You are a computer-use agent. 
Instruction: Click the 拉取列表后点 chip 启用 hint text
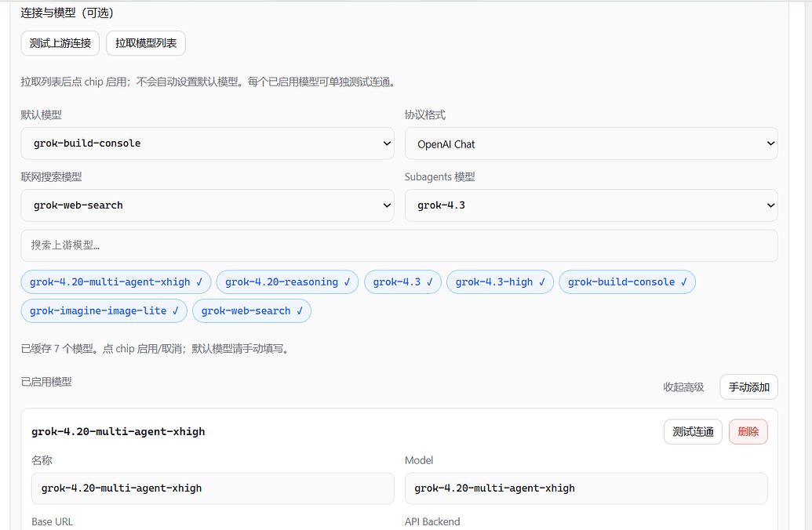coord(209,82)
